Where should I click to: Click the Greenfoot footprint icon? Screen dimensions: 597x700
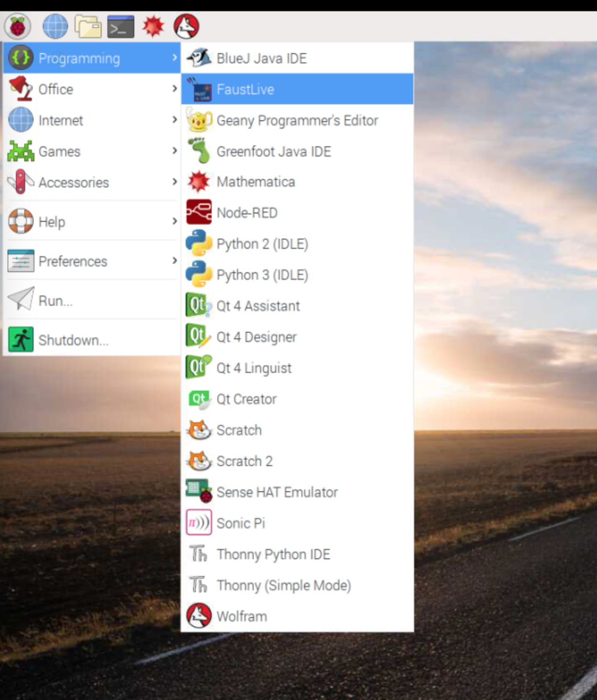coord(199,151)
